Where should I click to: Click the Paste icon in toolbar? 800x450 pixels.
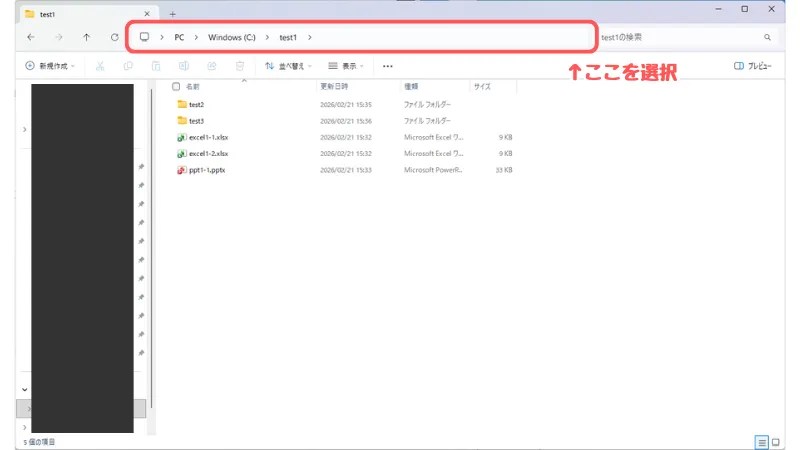click(x=156, y=66)
